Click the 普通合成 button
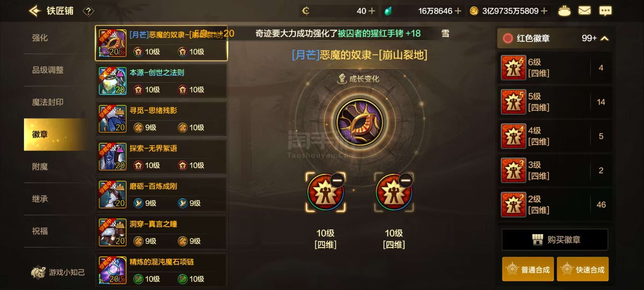The height and width of the screenshot is (290, 644). pos(528,269)
